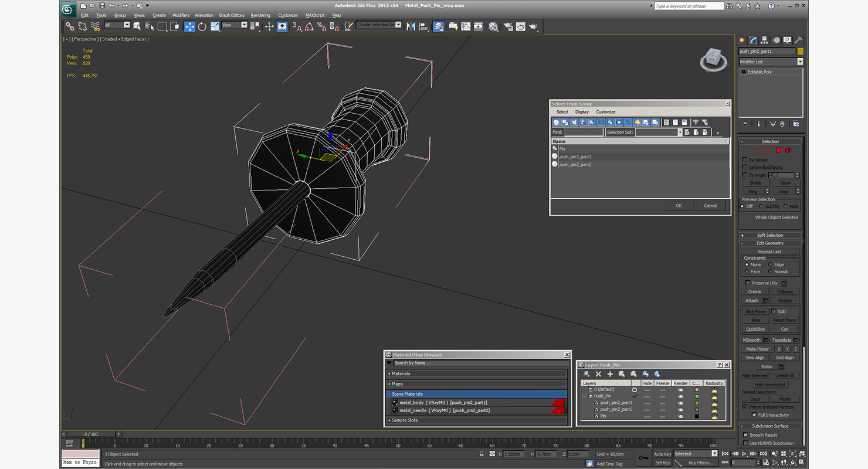Click the filter funnel icon in Select From Scene
This screenshot has width=868, height=469.
(x=696, y=123)
